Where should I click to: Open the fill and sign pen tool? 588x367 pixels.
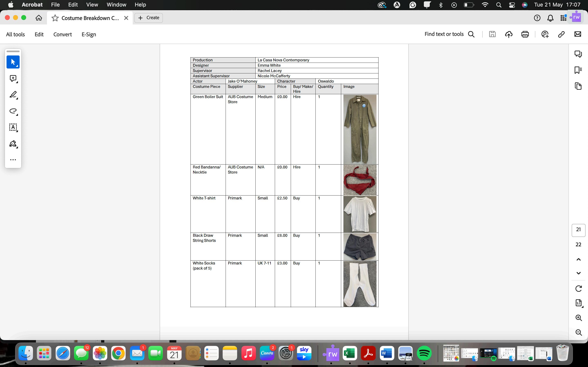click(x=13, y=144)
